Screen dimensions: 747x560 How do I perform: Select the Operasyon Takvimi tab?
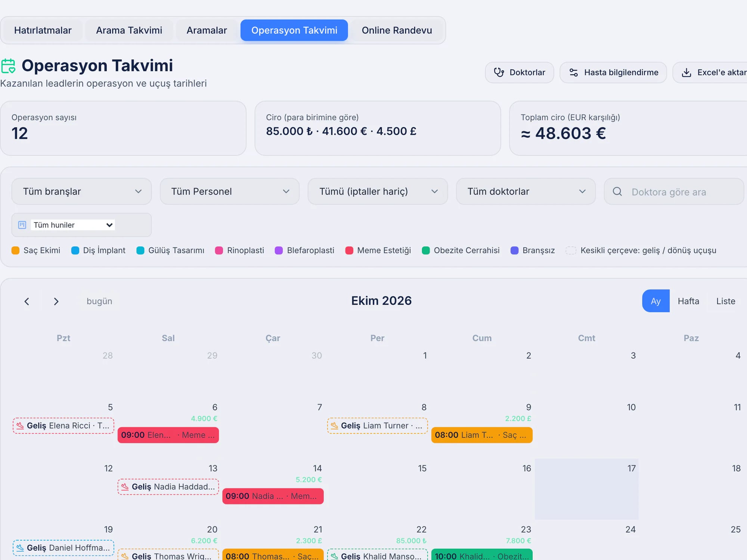(x=294, y=30)
